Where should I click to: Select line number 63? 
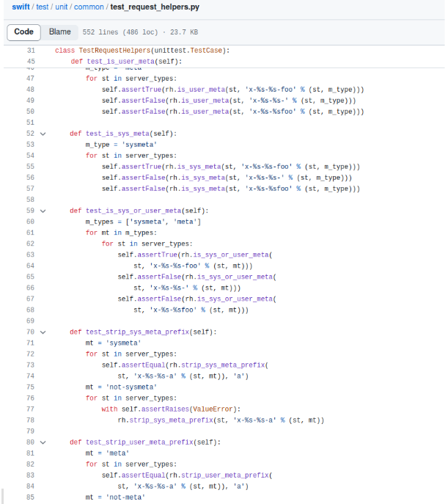(x=30, y=255)
